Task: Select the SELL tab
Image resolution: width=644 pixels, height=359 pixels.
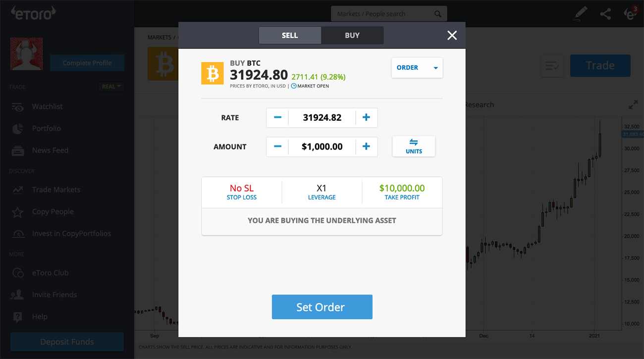Action: pyautogui.click(x=290, y=35)
